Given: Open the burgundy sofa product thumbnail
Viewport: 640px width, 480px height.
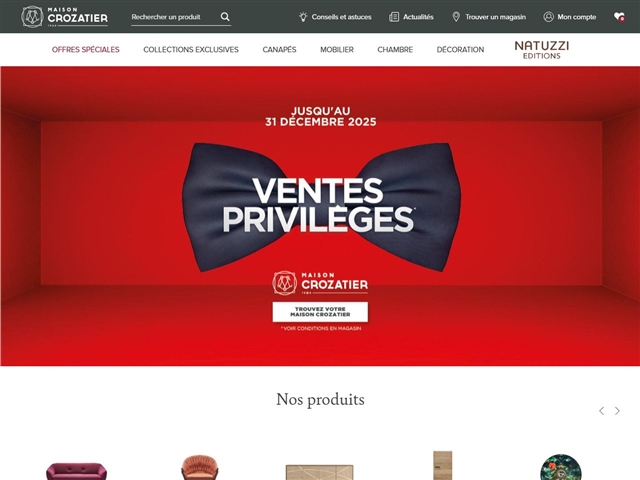Looking at the screenshot, I should pyautogui.click(x=76, y=471).
